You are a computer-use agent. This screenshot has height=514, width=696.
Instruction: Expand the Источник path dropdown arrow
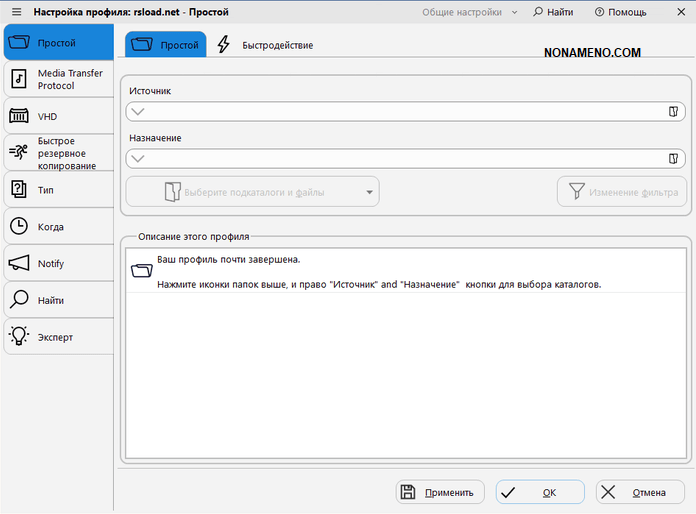click(x=138, y=112)
